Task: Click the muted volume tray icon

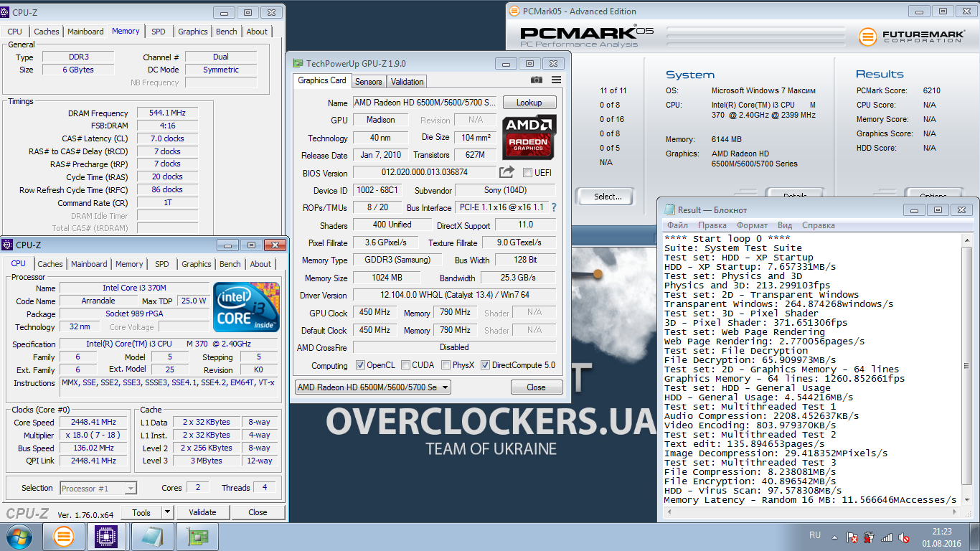Action: [905, 537]
